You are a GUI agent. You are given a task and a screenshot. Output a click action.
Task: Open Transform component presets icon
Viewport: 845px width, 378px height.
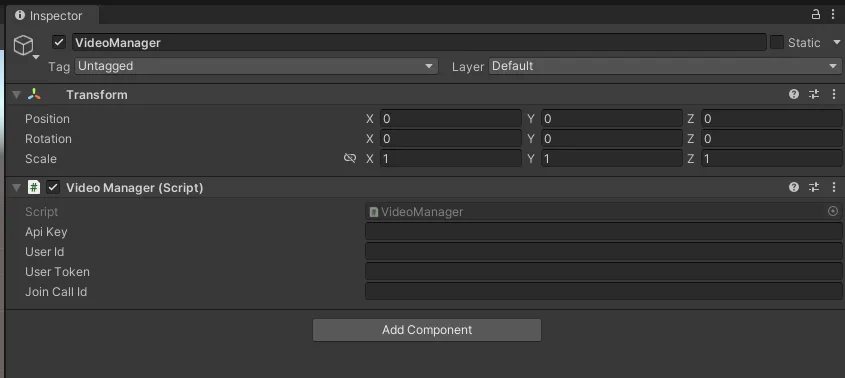tap(814, 94)
